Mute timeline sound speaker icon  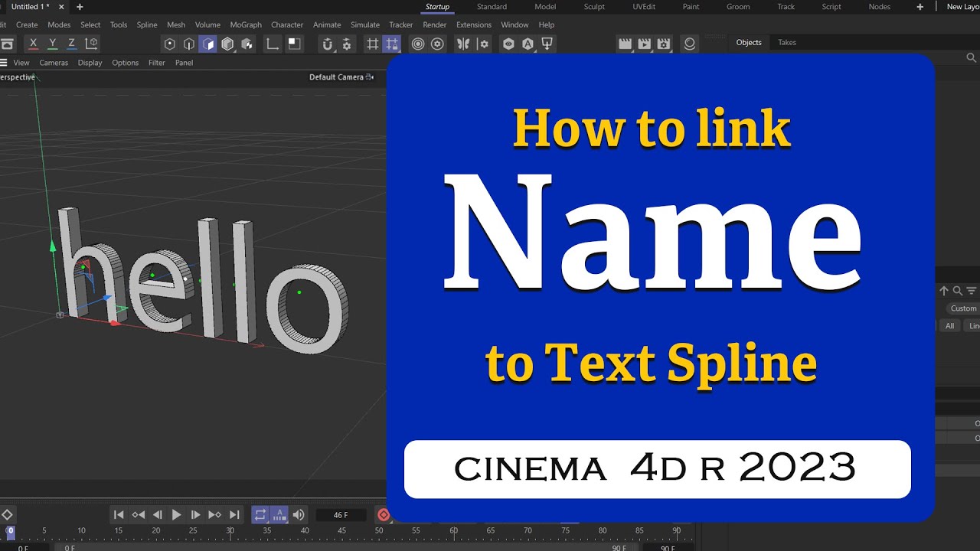pyautogui.click(x=299, y=515)
